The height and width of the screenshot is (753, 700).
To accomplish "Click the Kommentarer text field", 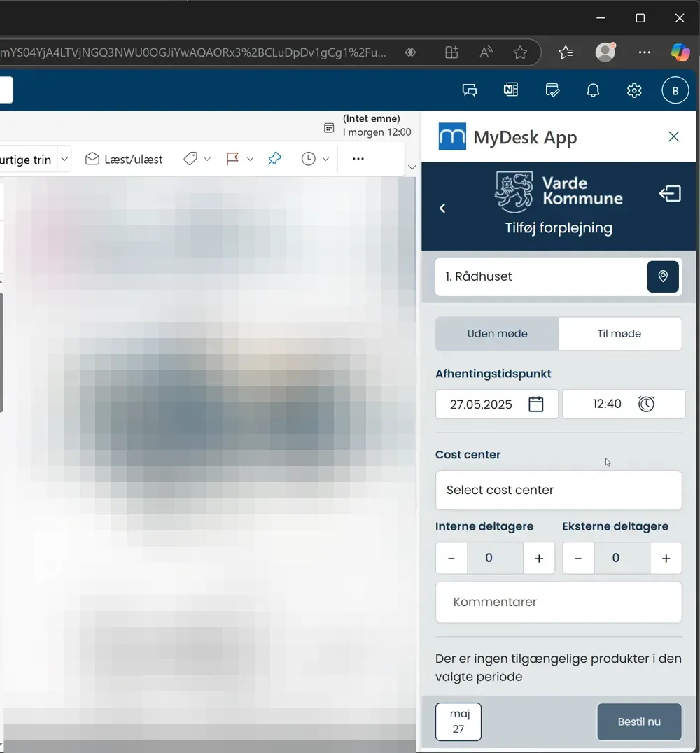I will tap(559, 603).
